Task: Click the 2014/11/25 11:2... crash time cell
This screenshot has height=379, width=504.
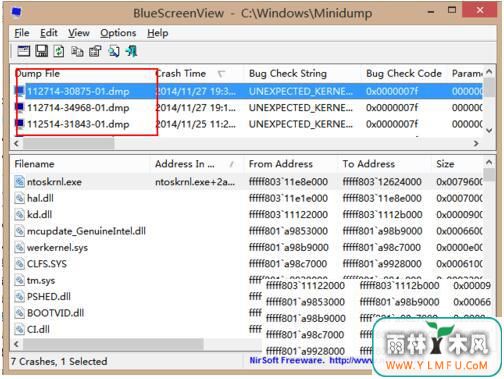Action: pyautogui.click(x=195, y=124)
